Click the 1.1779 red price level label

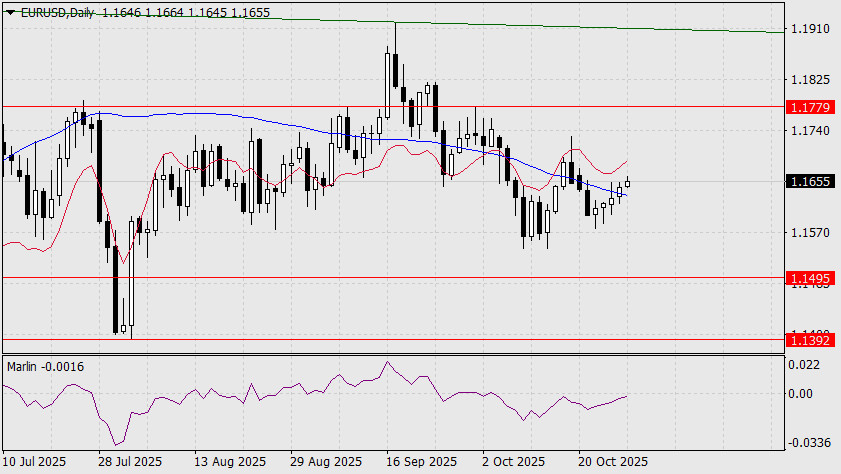click(x=810, y=107)
